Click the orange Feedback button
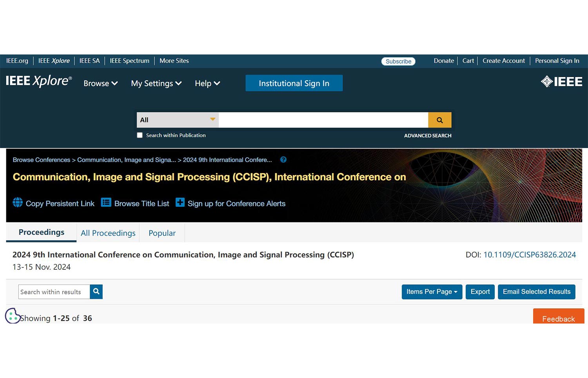588x378 pixels. 558,318
